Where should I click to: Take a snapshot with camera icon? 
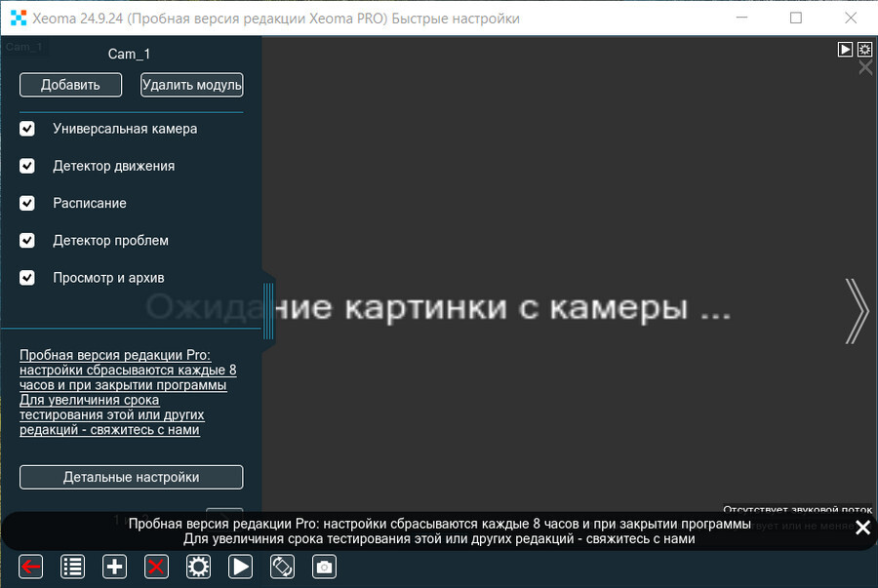[x=324, y=567]
